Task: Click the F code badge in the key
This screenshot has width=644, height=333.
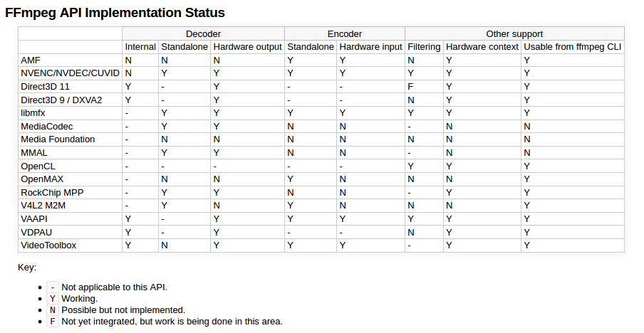Action: tap(53, 322)
